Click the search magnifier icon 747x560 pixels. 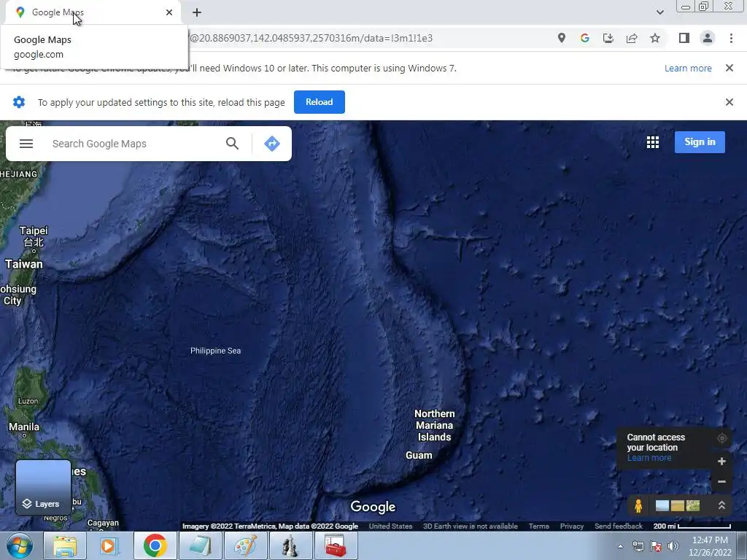point(232,144)
